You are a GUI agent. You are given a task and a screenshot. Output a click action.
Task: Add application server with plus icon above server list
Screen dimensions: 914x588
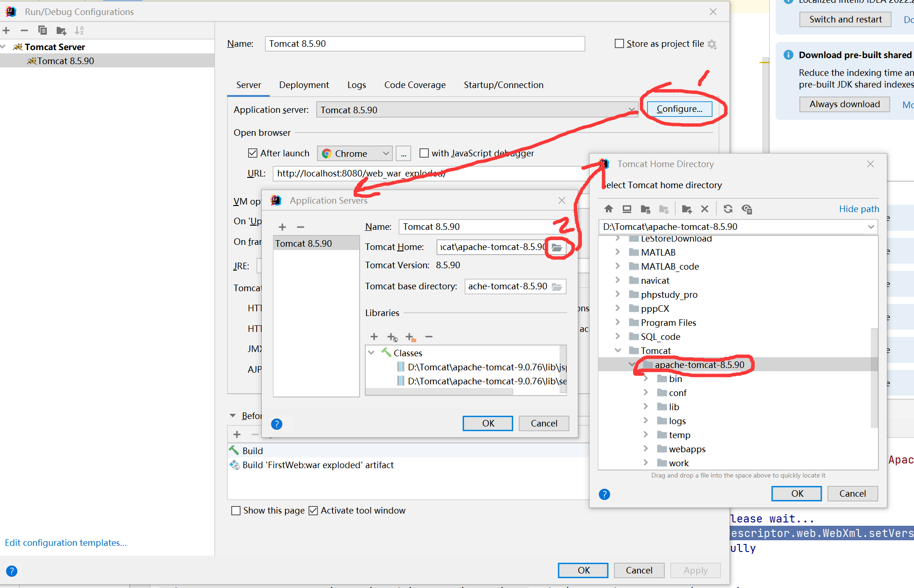point(282,227)
